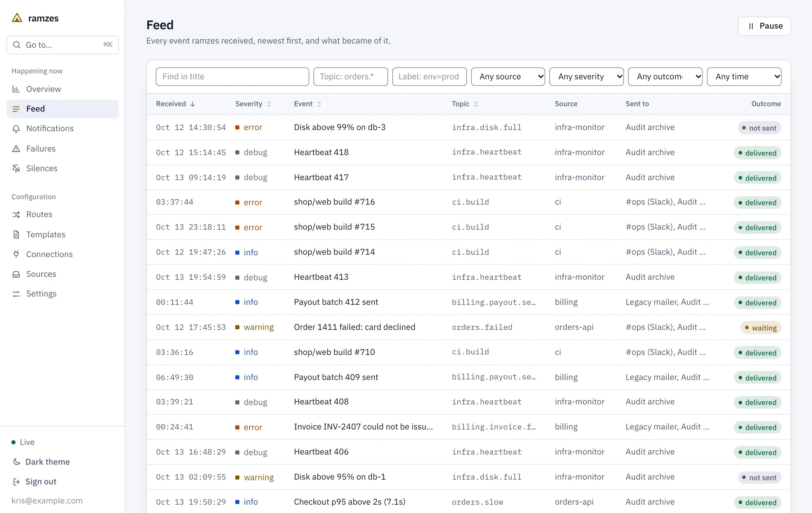
Task: Click the Event column sort arrows
Action: click(319, 104)
